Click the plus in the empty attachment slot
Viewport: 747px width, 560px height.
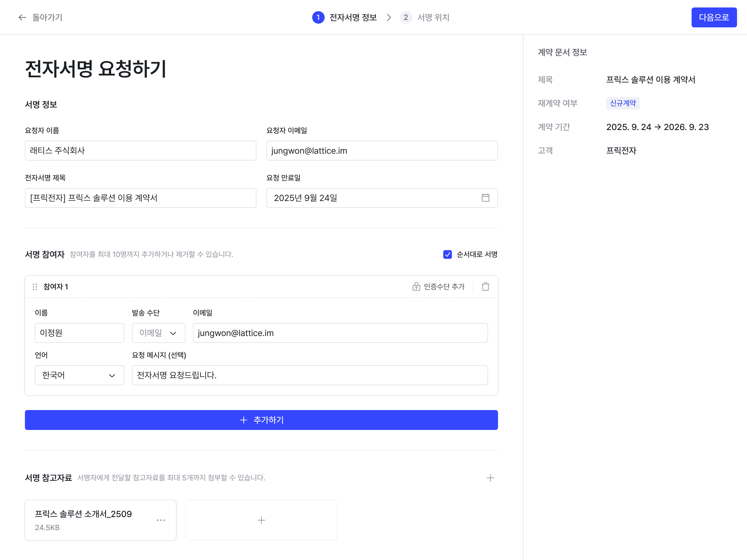pos(261,520)
